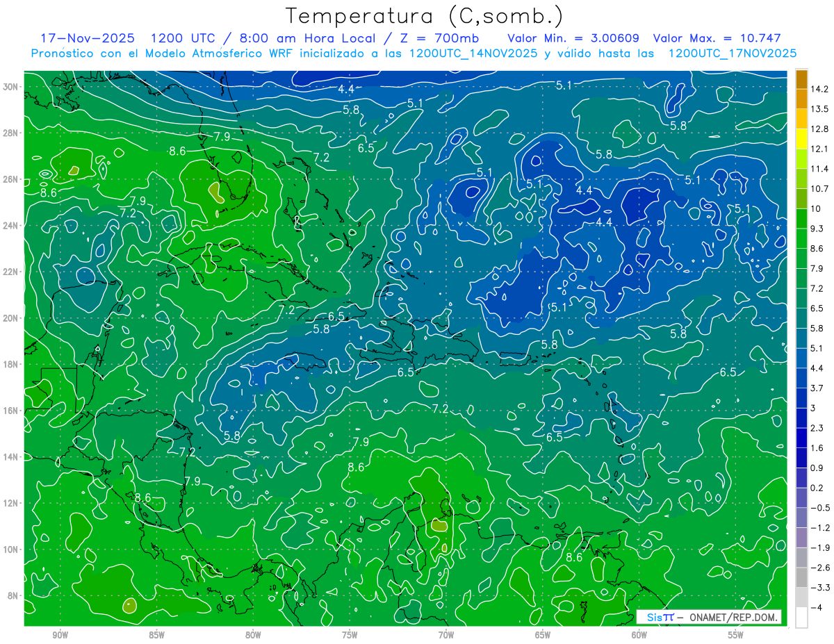Click the '10.7' value on color scale
The width and height of the screenshot is (834, 644).
click(821, 189)
